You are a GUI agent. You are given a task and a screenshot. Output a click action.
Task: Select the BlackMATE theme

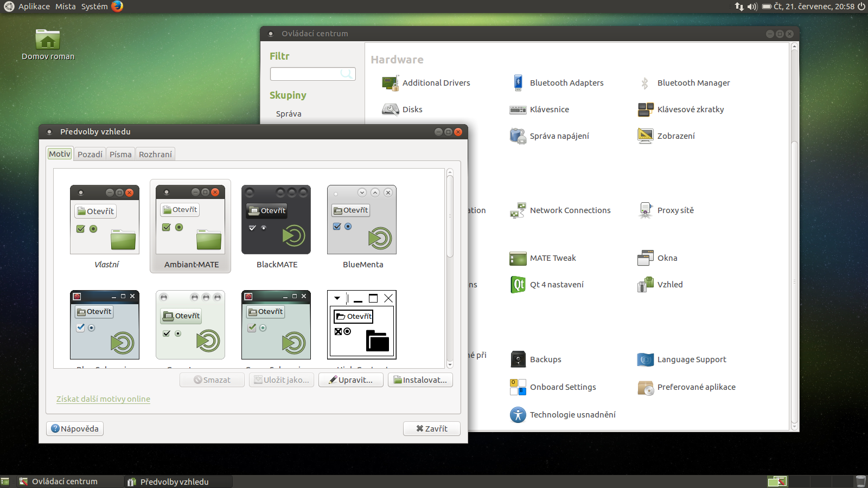point(276,220)
